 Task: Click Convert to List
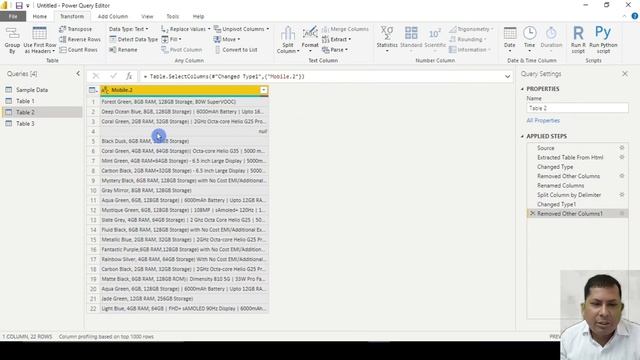[236, 49]
